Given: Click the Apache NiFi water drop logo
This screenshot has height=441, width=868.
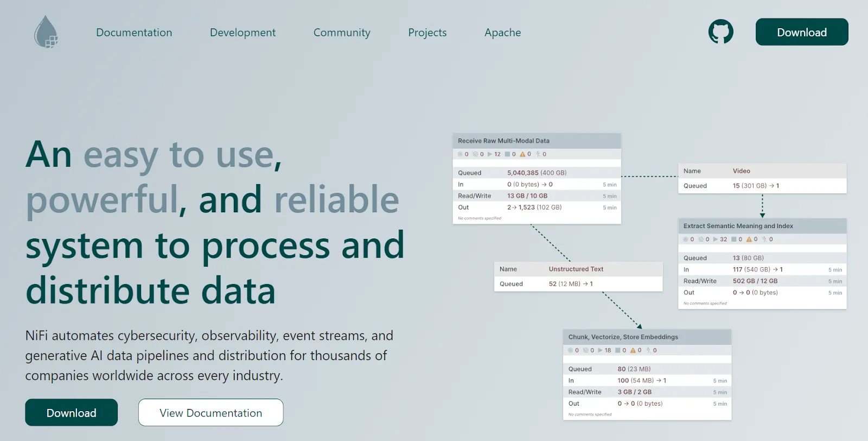Looking at the screenshot, I should [46, 32].
